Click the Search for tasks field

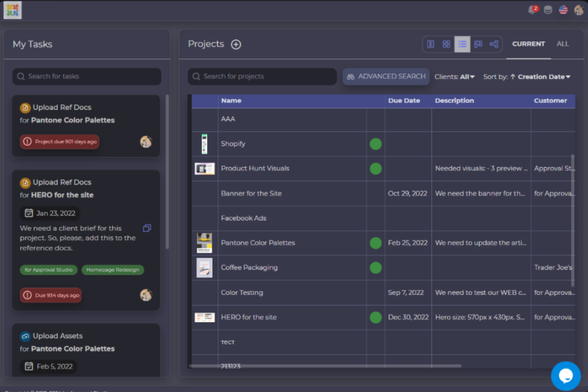[x=87, y=76]
